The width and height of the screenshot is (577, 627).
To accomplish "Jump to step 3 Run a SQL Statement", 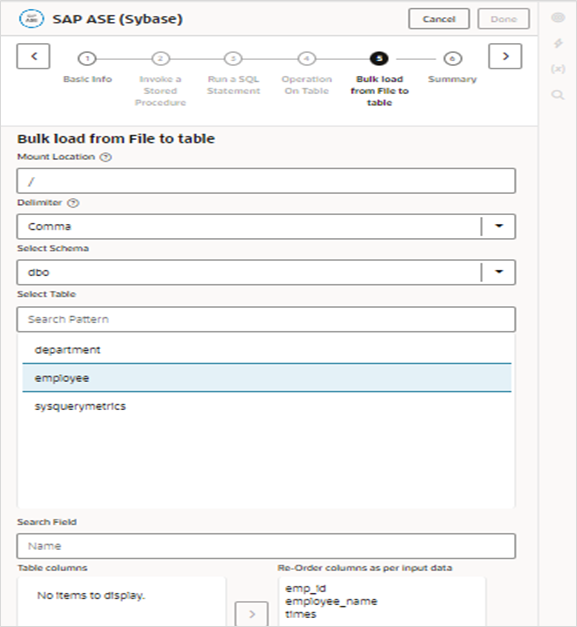I will [x=233, y=59].
